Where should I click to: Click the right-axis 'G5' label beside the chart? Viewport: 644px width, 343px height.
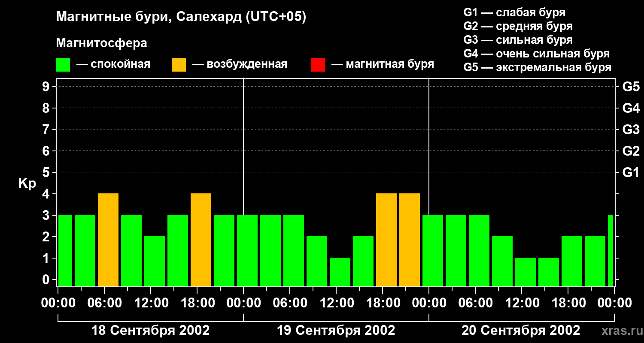(x=631, y=87)
